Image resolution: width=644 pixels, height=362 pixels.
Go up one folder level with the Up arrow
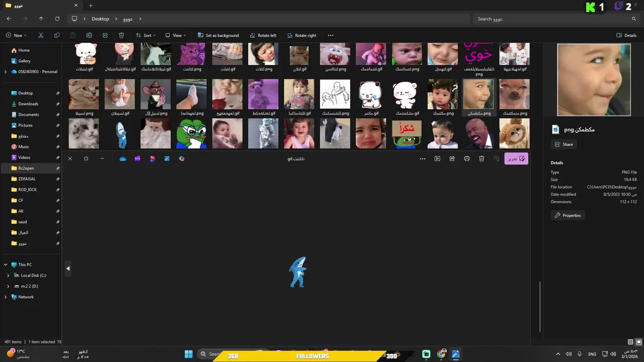pyautogui.click(x=41, y=19)
